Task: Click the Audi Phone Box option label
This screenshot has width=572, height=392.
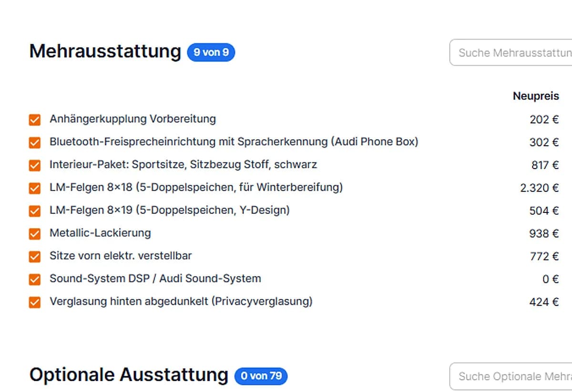Action: 234,142
